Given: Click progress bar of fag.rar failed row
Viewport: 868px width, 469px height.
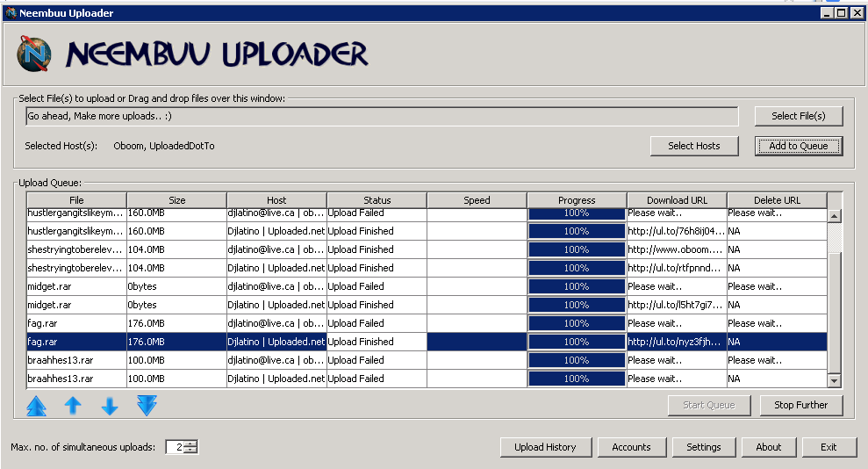Looking at the screenshot, I should click(x=577, y=323).
